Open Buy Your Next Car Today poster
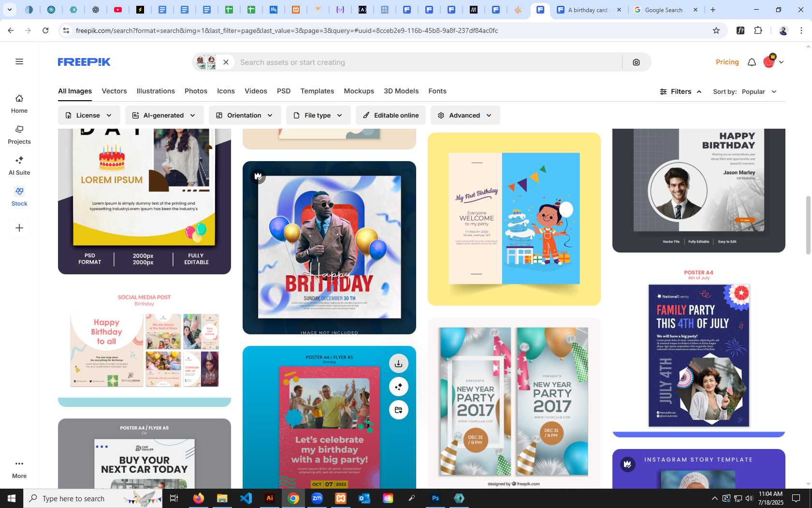The image size is (812, 508). (145, 454)
